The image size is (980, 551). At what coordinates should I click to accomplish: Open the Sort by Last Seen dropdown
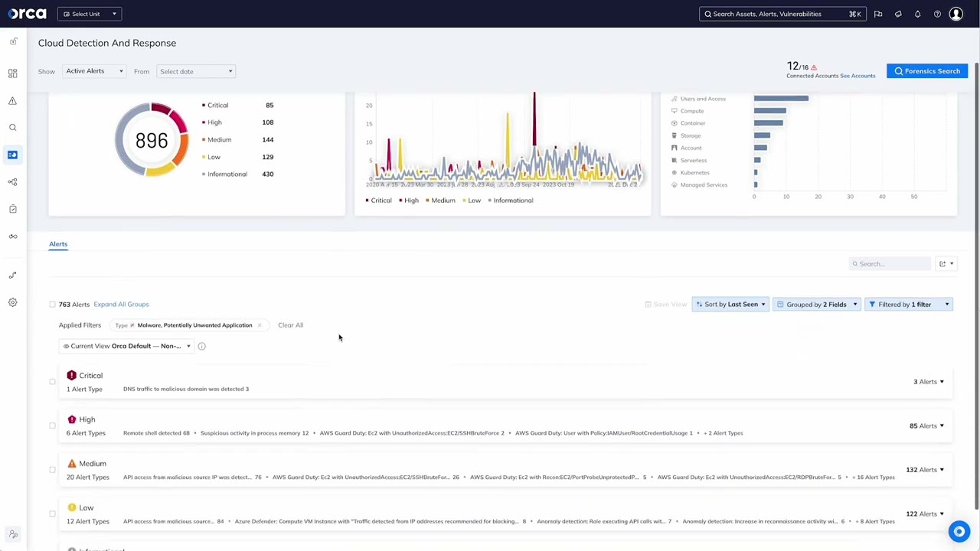(730, 305)
